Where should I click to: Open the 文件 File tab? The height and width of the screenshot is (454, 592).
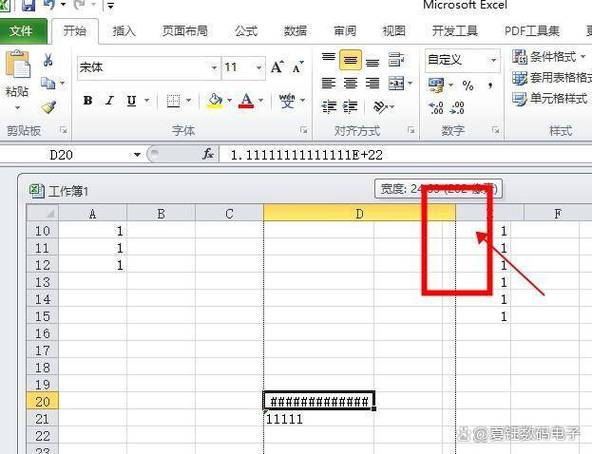click(x=23, y=31)
